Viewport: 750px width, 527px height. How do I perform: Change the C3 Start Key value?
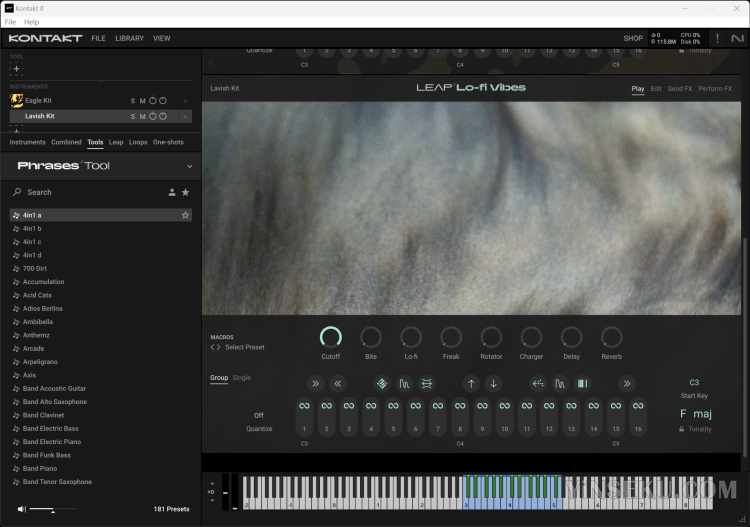click(694, 383)
